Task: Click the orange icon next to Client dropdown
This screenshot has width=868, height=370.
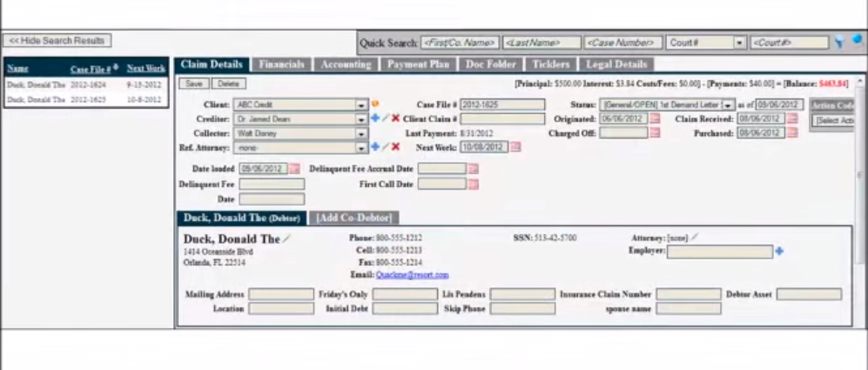Action: click(x=374, y=104)
